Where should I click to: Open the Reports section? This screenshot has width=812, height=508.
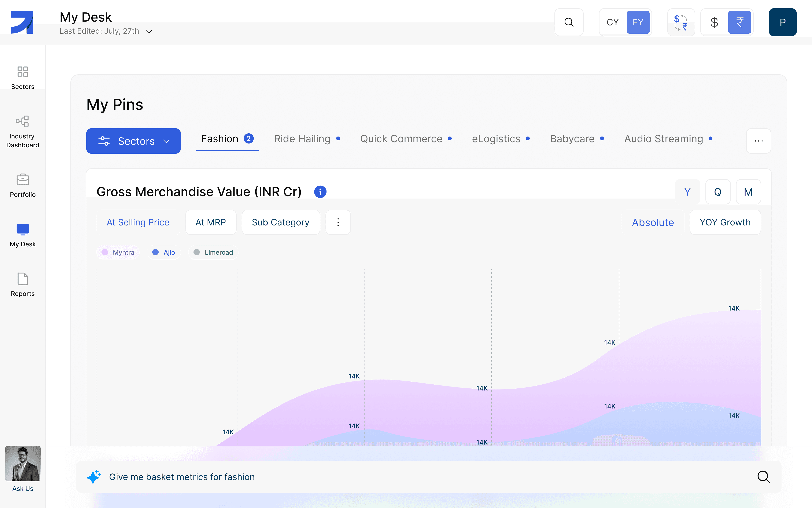coord(22,285)
